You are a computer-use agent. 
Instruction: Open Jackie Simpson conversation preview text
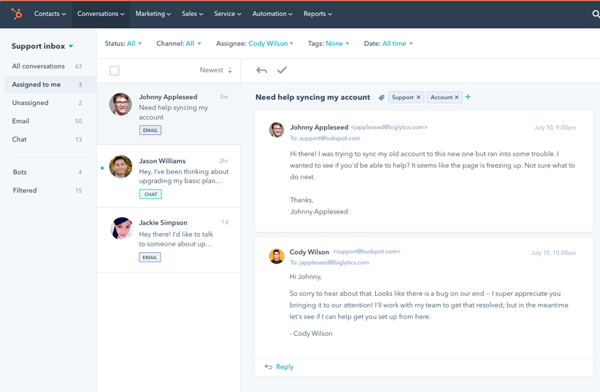click(176, 239)
